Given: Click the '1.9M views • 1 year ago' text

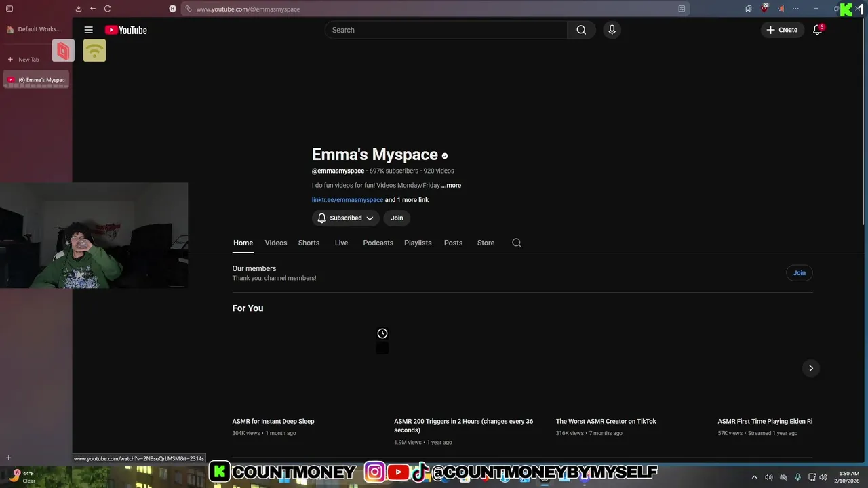Looking at the screenshot, I should coord(423,443).
